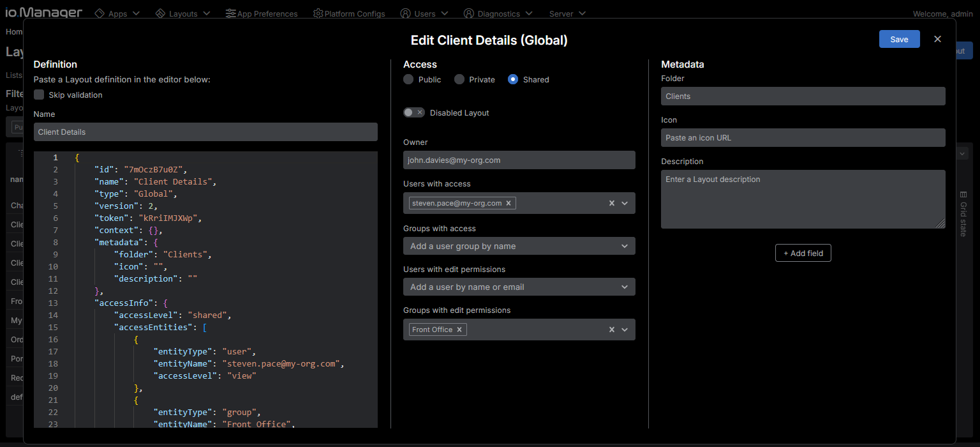Click the Platform Configs gear icon
The image size is (980, 447).
(x=318, y=13)
